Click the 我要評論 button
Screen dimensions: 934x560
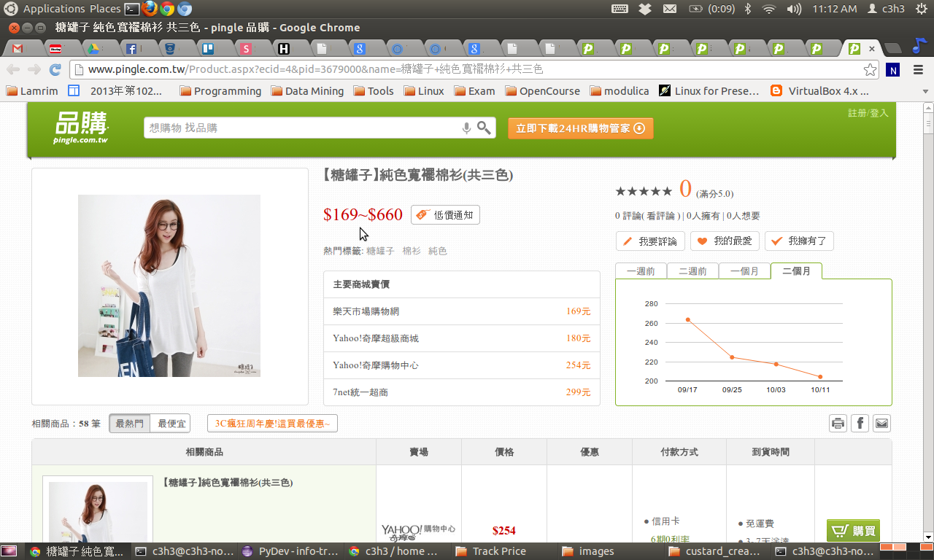pos(649,241)
